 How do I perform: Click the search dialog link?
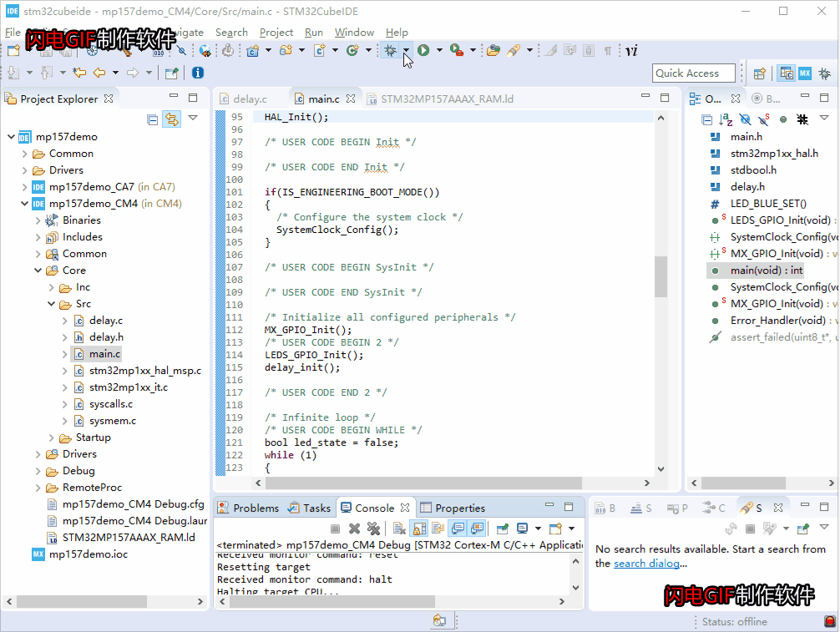(x=646, y=564)
